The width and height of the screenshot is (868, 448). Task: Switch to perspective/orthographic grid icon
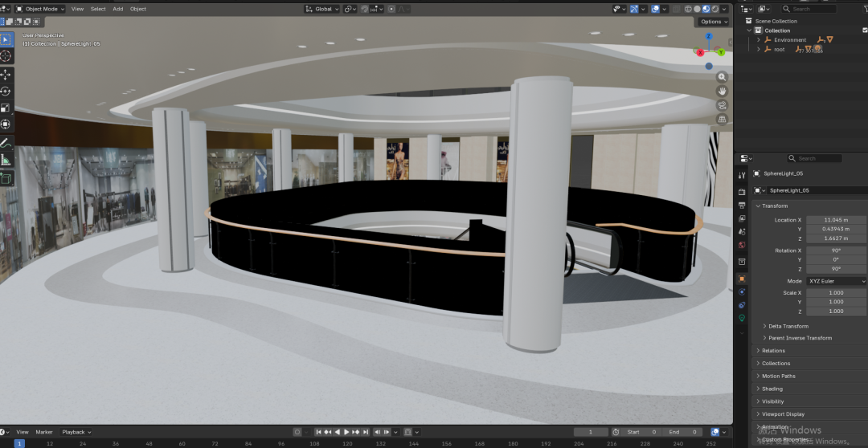tap(722, 119)
